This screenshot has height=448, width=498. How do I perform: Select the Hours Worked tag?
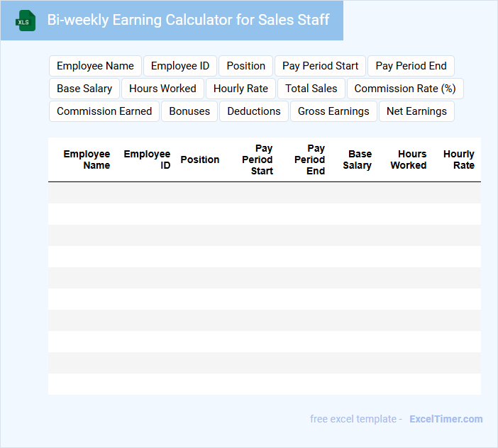point(162,89)
